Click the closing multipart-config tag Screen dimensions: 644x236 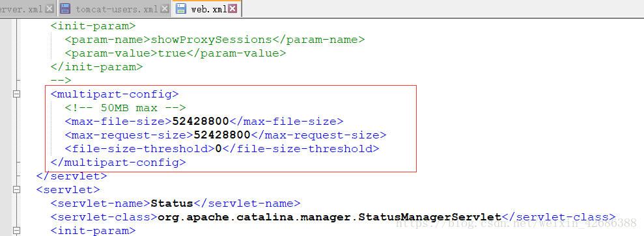coord(119,163)
